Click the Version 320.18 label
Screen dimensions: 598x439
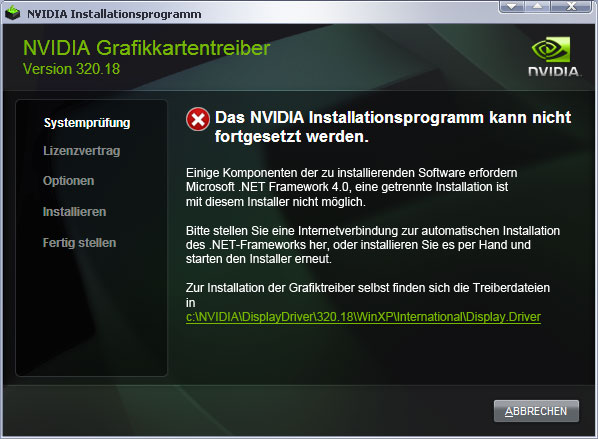71,69
